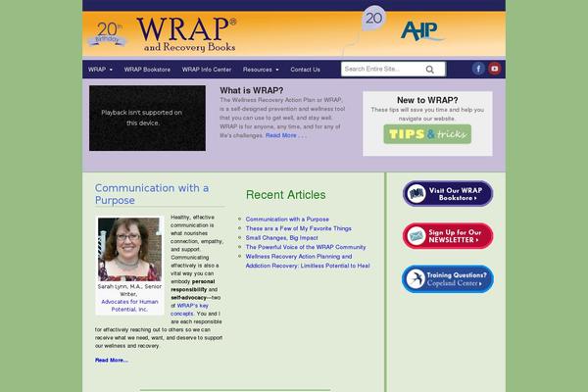
Task: Open the Facebook page icon
Action: coord(478,69)
